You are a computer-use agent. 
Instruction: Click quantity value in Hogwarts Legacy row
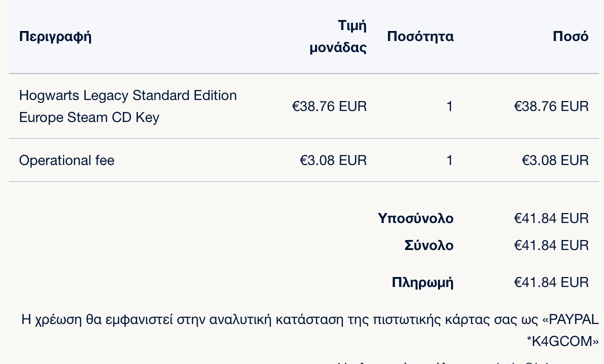pyautogui.click(x=449, y=106)
